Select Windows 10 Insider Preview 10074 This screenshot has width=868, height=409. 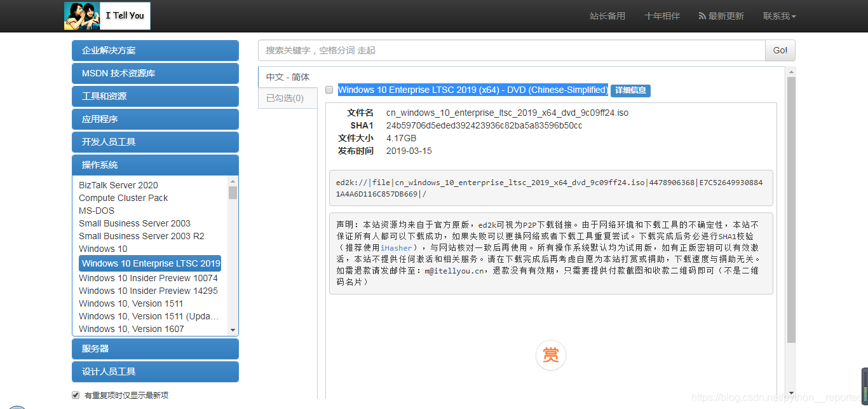pyautogui.click(x=148, y=278)
